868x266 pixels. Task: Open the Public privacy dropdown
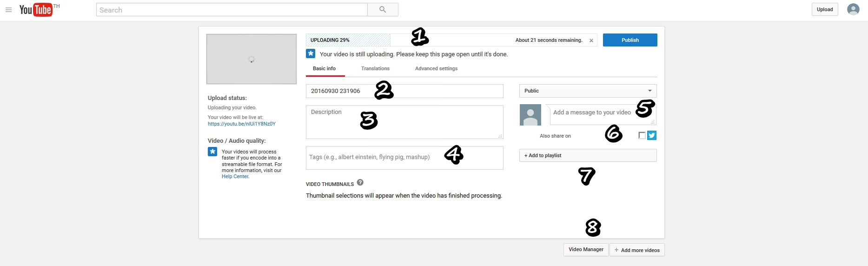click(588, 91)
